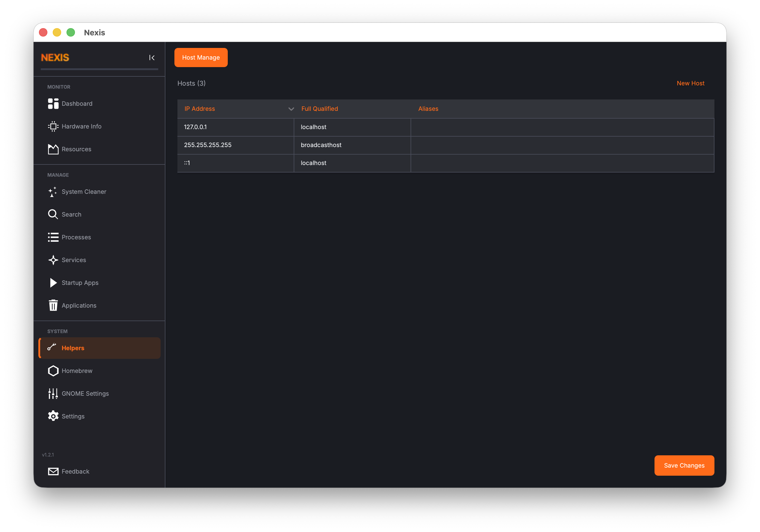Sort hosts by IP Address
This screenshot has height=532, width=760.
point(200,108)
